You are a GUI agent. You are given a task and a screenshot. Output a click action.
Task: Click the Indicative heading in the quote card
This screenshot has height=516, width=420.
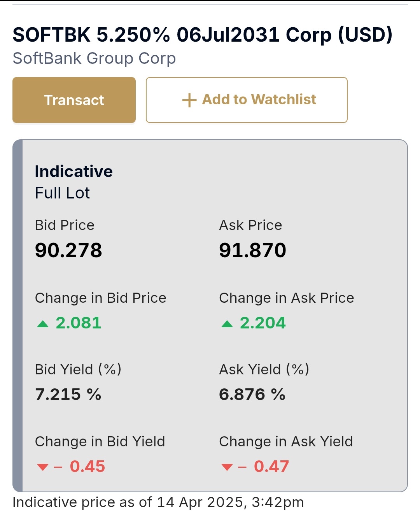(74, 172)
